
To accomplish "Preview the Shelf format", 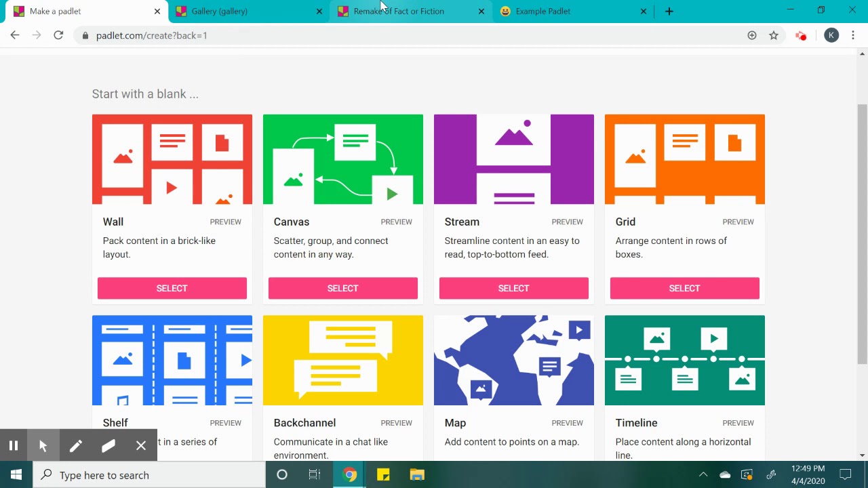I will pos(225,423).
